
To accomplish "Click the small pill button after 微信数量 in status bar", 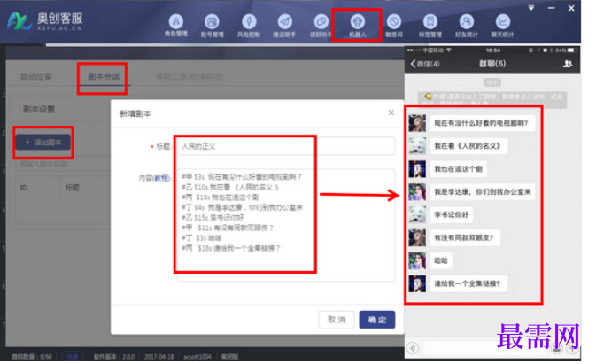I will (x=73, y=356).
